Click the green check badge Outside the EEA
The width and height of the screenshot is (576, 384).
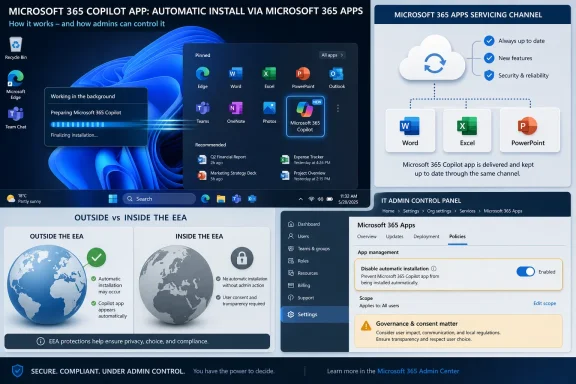tap(97, 258)
